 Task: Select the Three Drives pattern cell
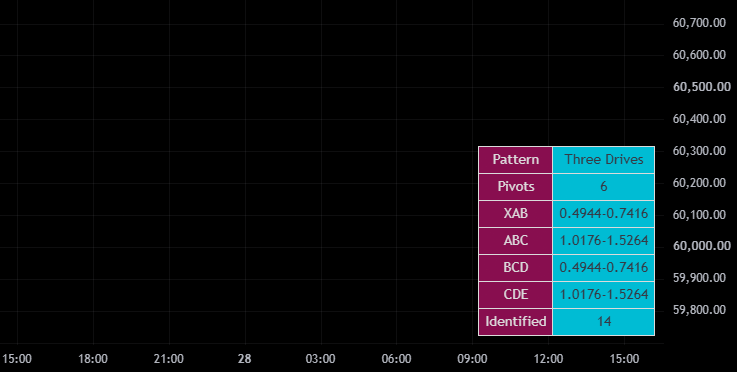click(x=604, y=160)
